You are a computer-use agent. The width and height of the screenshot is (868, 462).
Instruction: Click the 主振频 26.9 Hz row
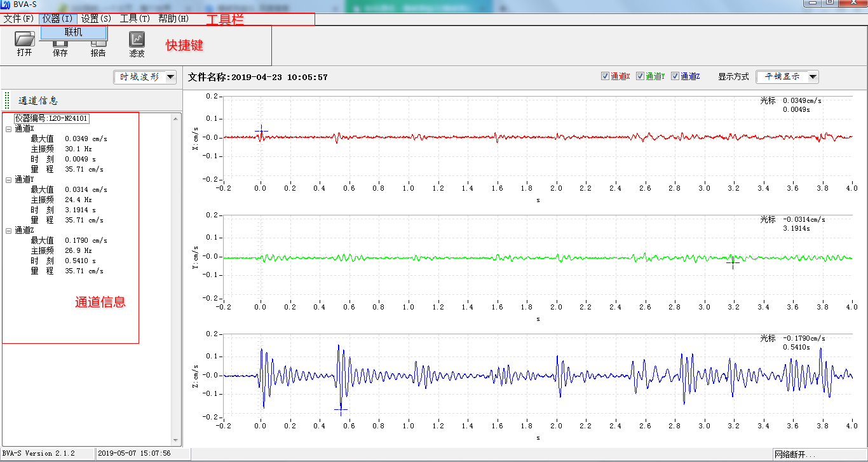(62, 251)
